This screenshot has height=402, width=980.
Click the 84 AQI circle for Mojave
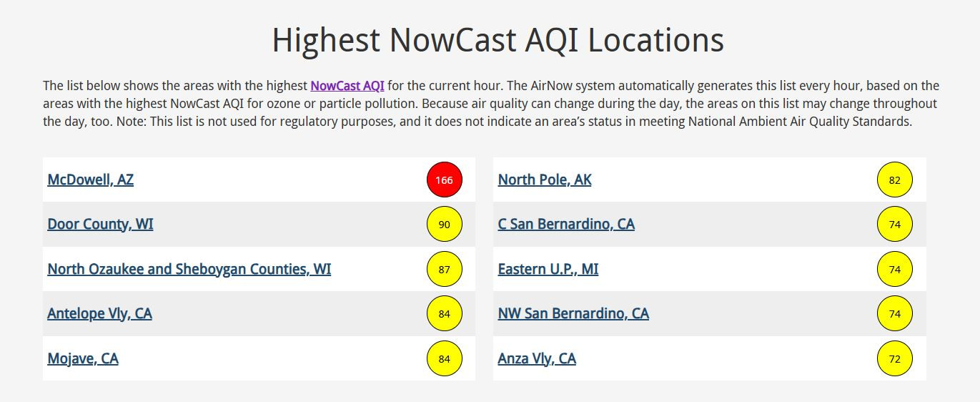coord(445,359)
